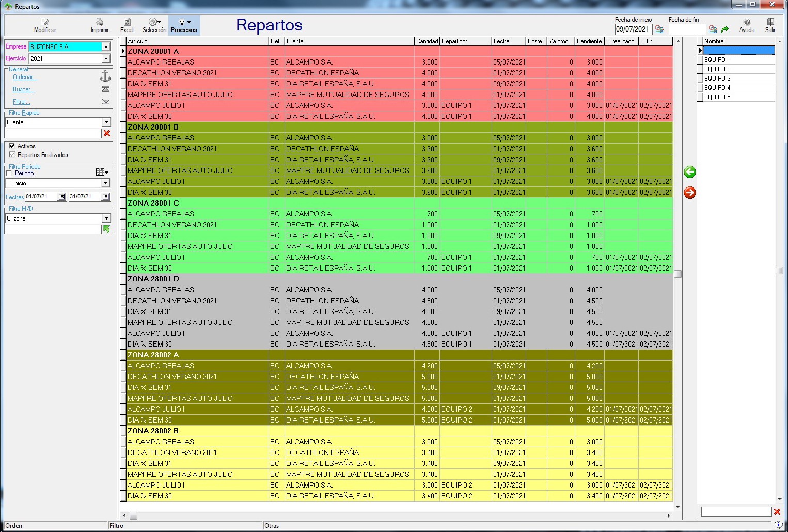Viewport: 788px width, 532px height.
Task: Select EQUIPO 2 in the team list
Action: click(x=739, y=69)
